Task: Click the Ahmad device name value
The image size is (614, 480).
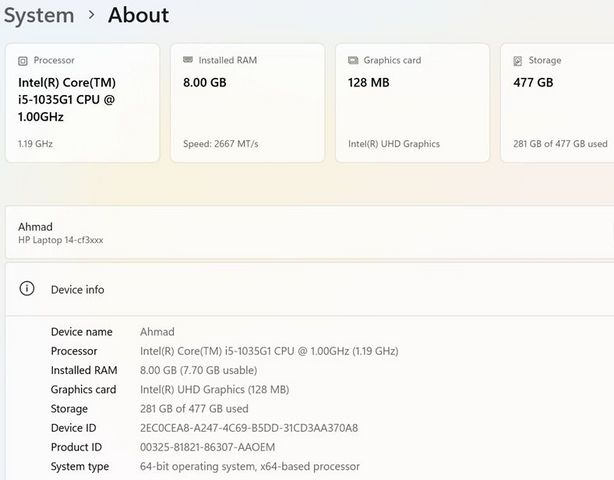Action: tap(157, 332)
